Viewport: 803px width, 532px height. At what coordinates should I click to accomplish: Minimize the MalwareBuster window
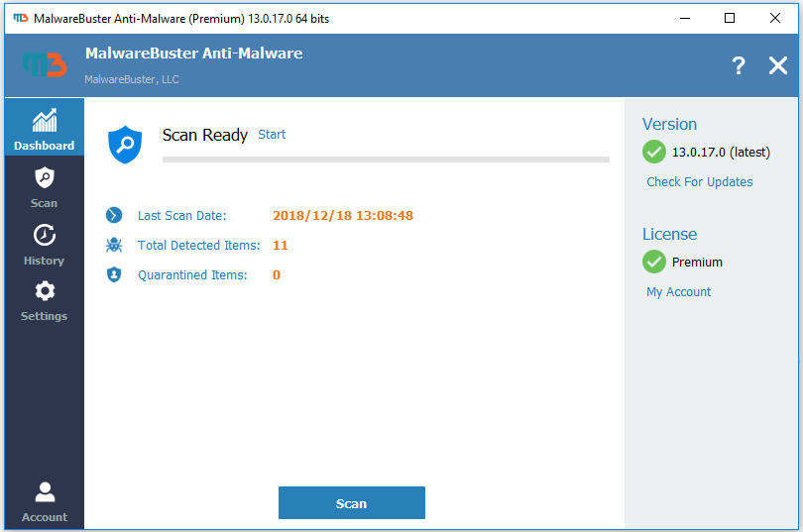(x=685, y=19)
